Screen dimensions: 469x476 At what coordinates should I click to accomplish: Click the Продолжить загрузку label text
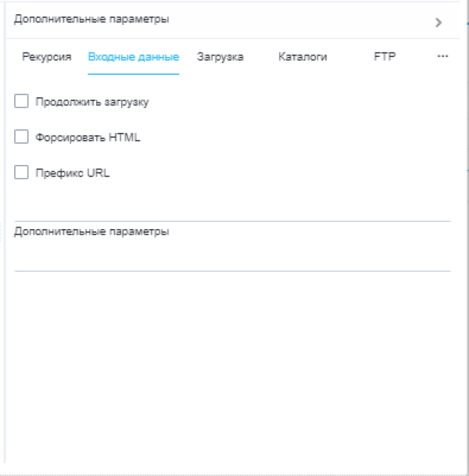pyautogui.click(x=92, y=101)
